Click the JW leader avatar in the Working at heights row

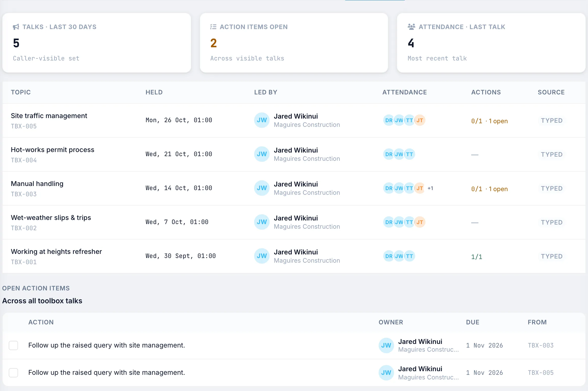pyautogui.click(x=262, y=256)
